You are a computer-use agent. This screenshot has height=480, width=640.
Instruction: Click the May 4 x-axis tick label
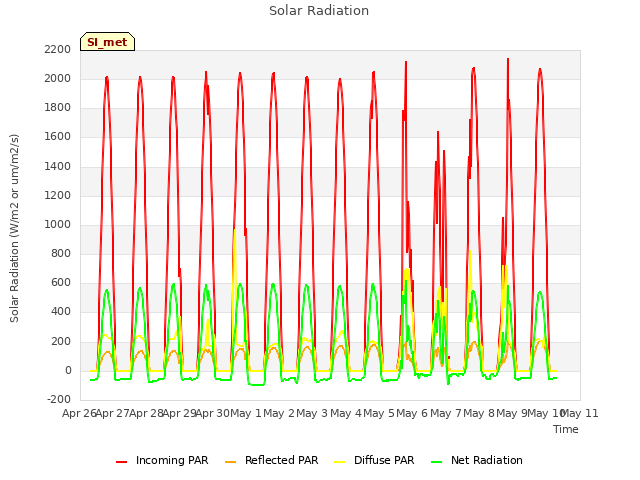346,413
